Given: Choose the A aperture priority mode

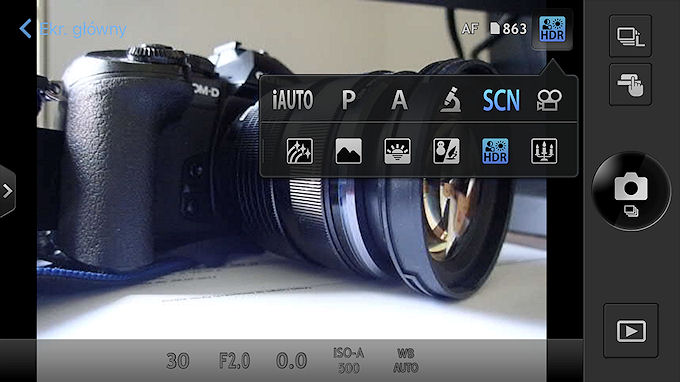Looking at the screenshot, I should coord(399,100).
